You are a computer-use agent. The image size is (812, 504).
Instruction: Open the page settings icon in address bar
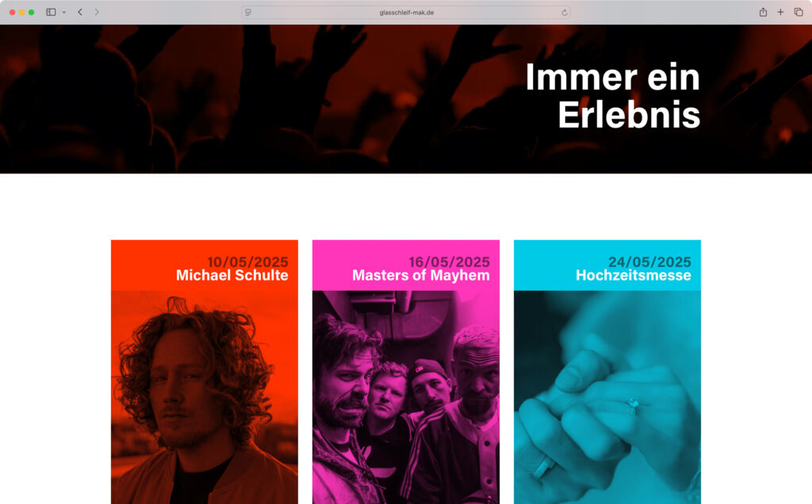[x=248, y=13]
